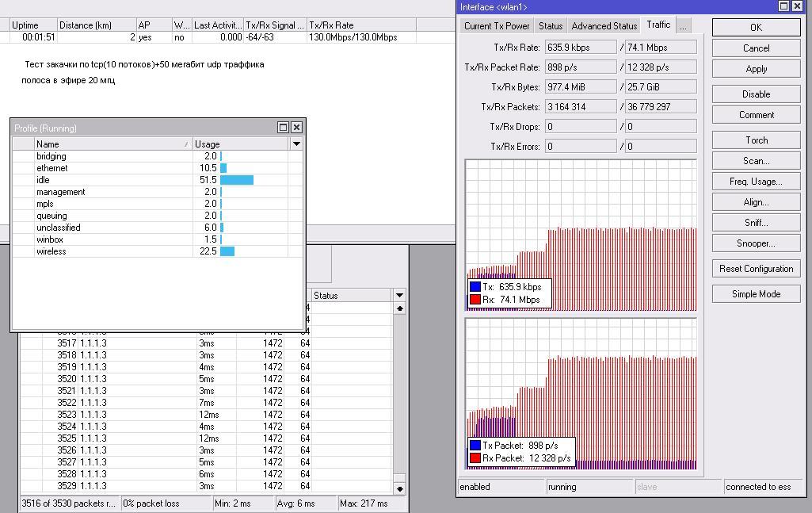Close the Profile (Running) window
The image size is (812, 513).
(x=296, y=127)
